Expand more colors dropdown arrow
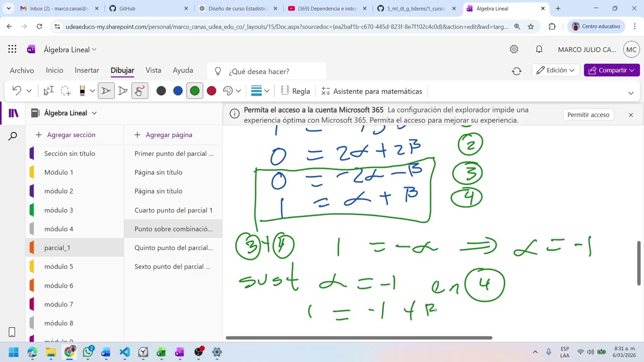The height and width of the screenshot is (362, 644). tap(238, 91)
